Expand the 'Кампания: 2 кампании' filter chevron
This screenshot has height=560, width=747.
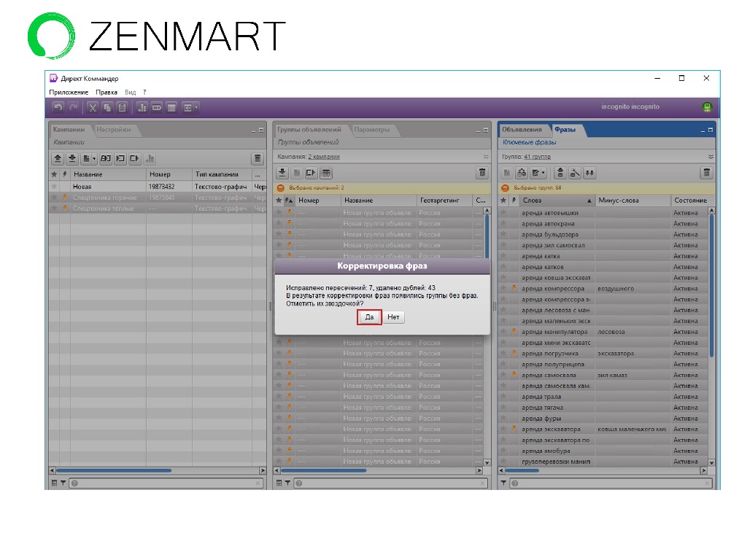pyautogui.click(x=486, y=157)
